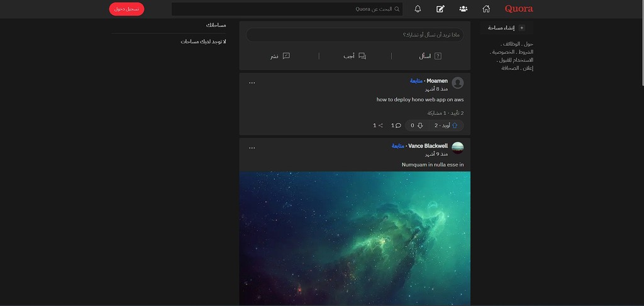Image resolution: width=644 pixels, height=306 pixels.
Task: Share the hono web app post
Action: pyautogui.click(x=378, y=125)
